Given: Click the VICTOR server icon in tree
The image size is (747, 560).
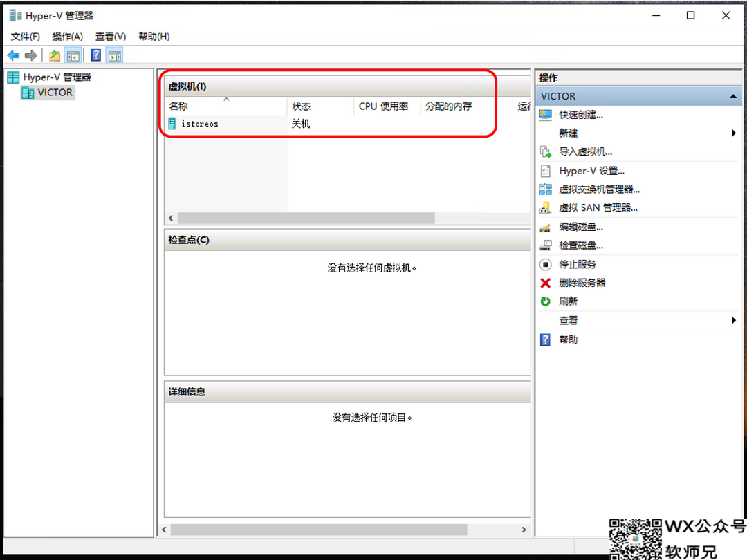Looking at the screenshot, I should click(28, 93).
